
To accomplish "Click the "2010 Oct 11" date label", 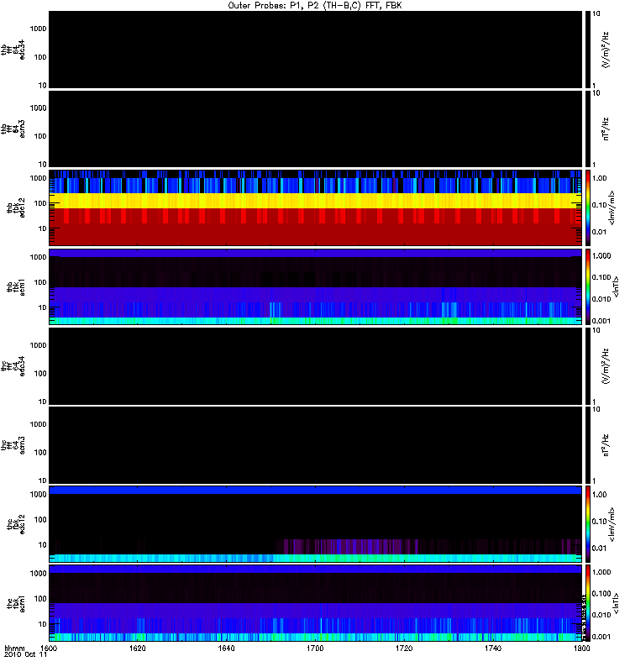I will 25,655.
